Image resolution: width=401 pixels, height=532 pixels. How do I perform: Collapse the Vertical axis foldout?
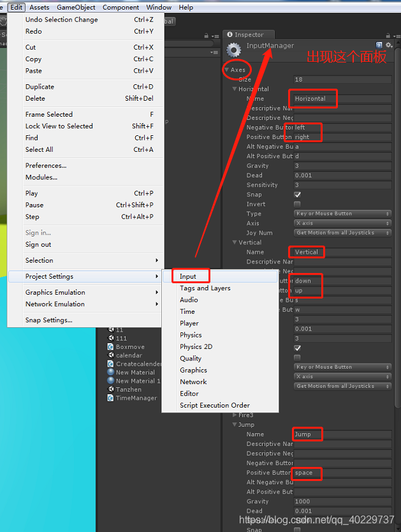(x=235, y=242)
